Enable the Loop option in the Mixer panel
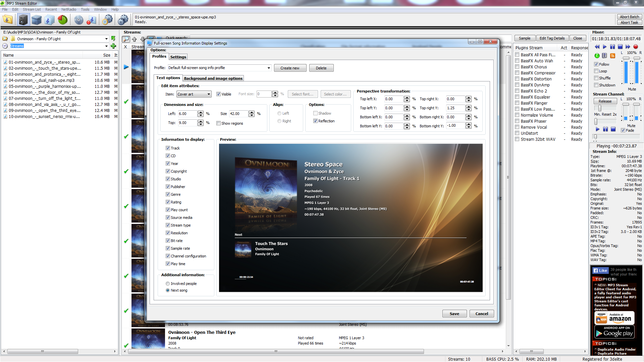Screen dimensions: 644x362 tap(596, 71)
